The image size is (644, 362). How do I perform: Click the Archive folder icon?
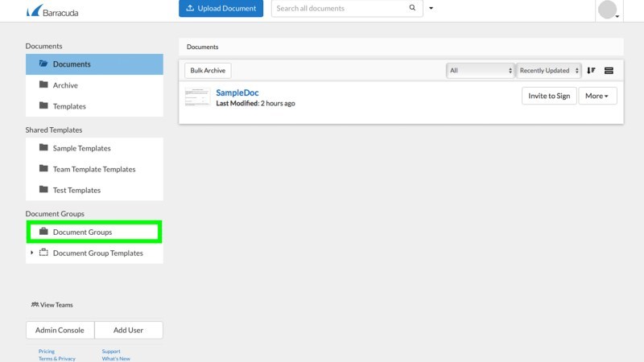pos(43,85)
